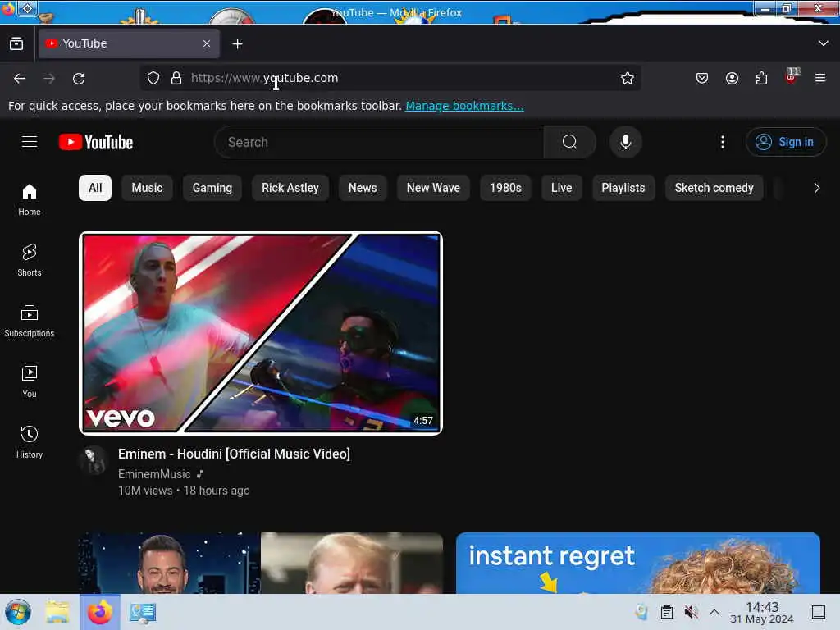
Task: Open History in sidebar
Action: (30, 442)
